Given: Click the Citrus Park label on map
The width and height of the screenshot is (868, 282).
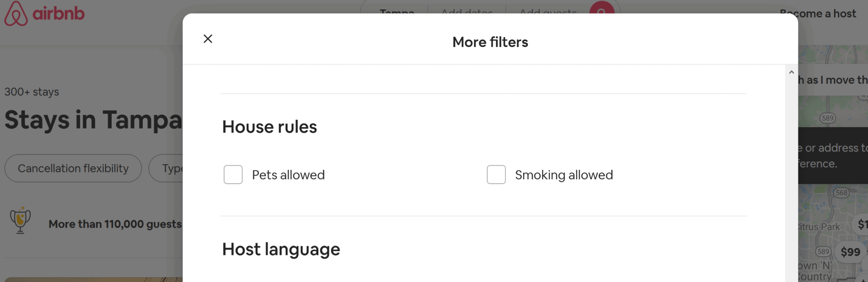Looking at the screenshot, I should 818,227.
